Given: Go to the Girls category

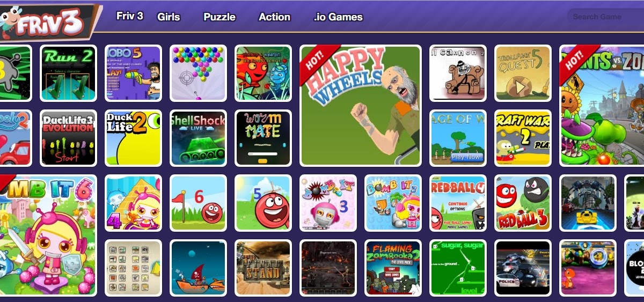Looking at the screenshot, I should tap(169, 17).
